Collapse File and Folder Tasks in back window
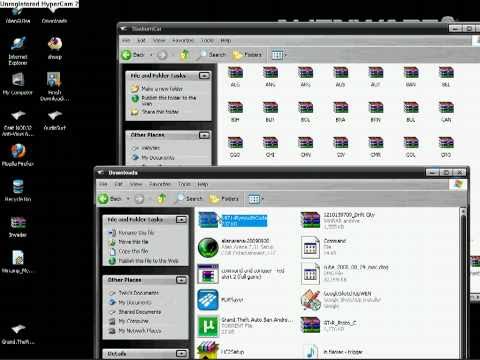This screenshot has width=480, height=360. 204,75
